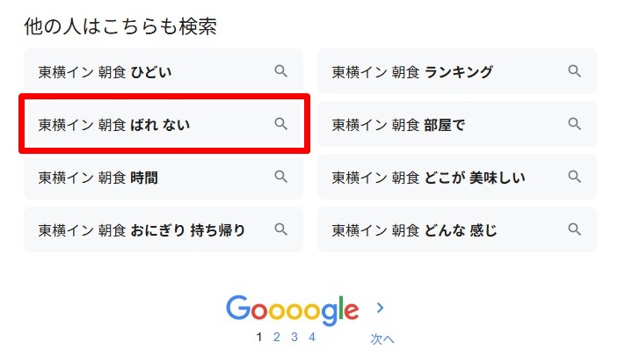Go to results page 2
The height and width of the screenshot is (364, 618).
[276, 337]
